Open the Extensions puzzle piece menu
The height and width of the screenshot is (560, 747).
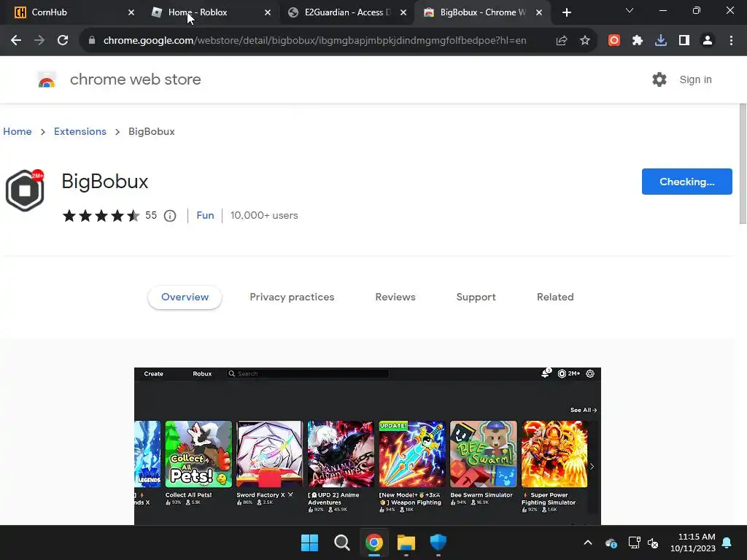click(x=638, y=41)
